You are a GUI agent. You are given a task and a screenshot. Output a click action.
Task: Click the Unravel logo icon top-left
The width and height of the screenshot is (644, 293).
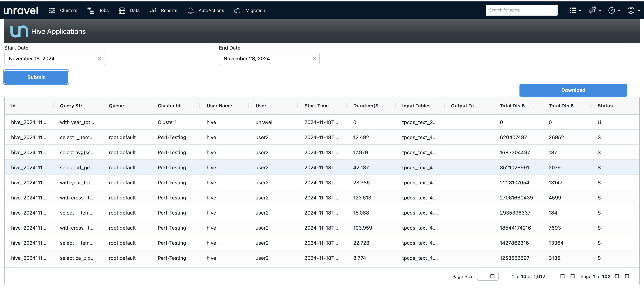21,10
